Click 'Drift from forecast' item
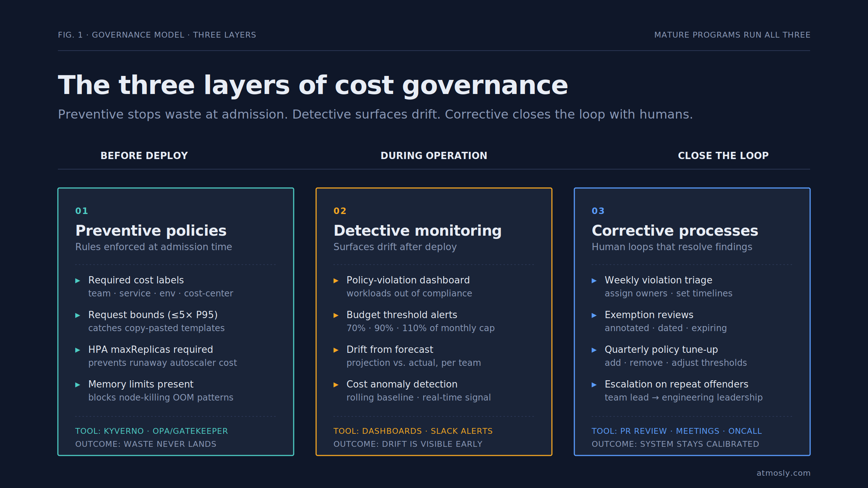868x488 pixels. click(x=390, y=350)
